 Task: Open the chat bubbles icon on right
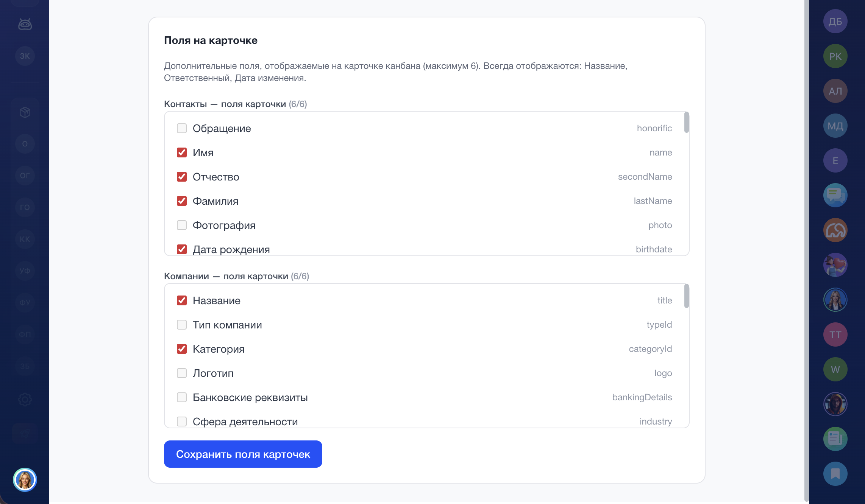[x=835, y=195]
